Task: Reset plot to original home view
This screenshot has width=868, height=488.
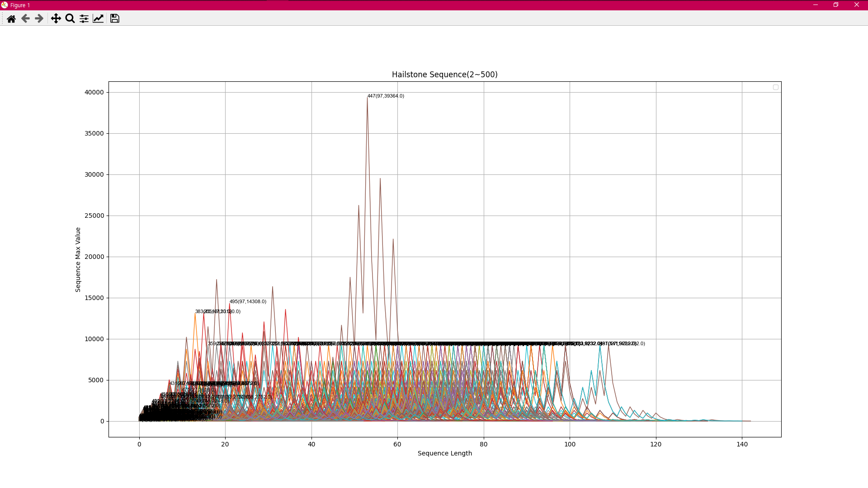Action: point(11,19)
